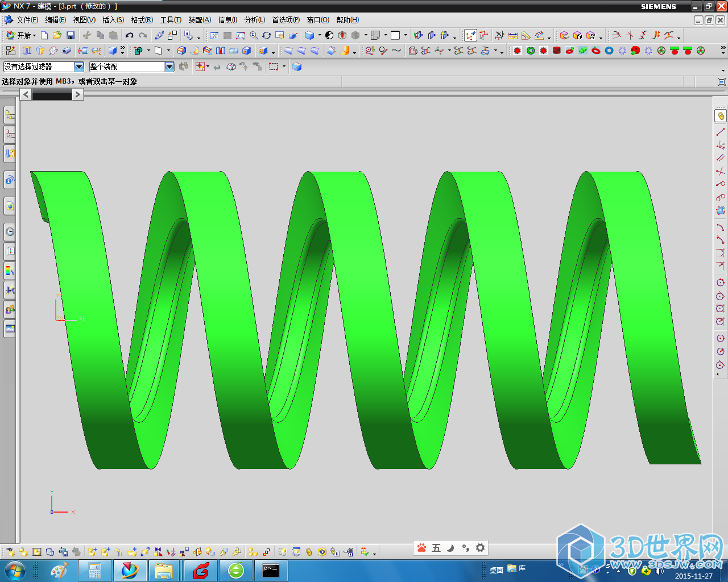The width and height of the screenshot is (728, 582).
Task: Activate the Rotate view tool
Action: [267, 35]
